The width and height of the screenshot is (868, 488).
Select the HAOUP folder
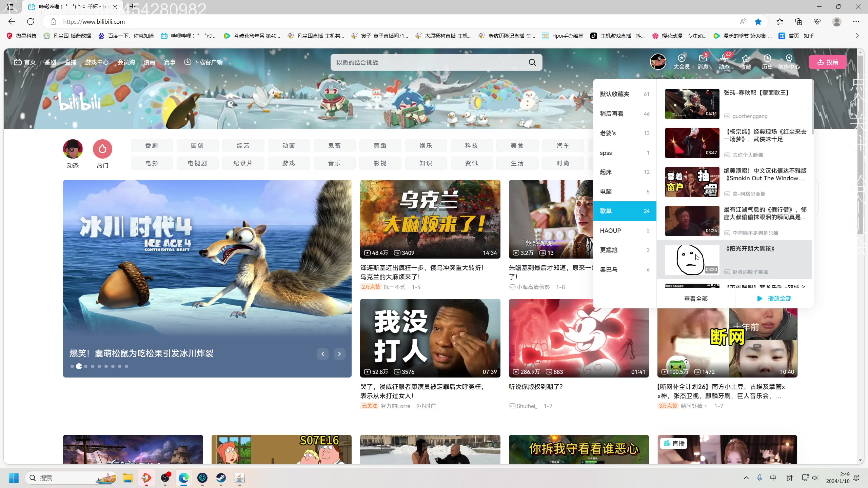tap(625, 231)
